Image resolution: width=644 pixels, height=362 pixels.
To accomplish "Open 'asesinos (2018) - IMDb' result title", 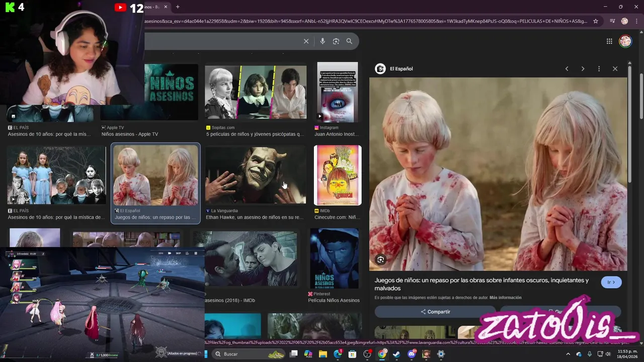I will click(x=230, y=300).
